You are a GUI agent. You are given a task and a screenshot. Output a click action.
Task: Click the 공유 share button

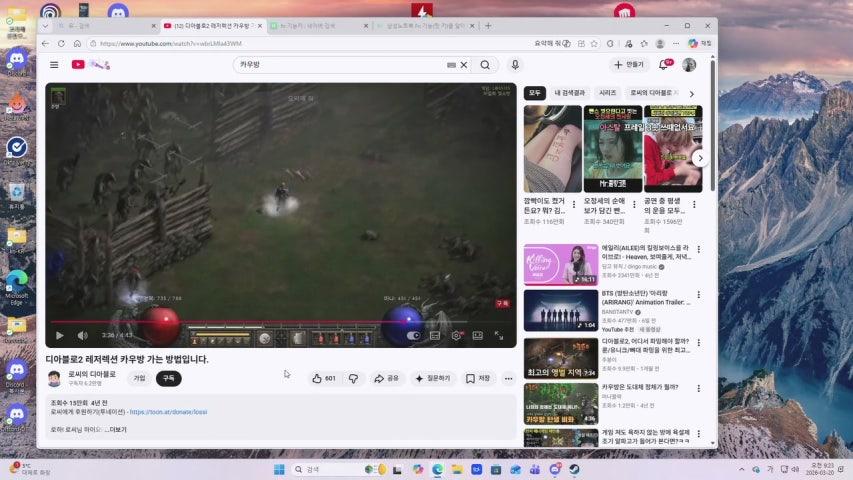point(386,379)
